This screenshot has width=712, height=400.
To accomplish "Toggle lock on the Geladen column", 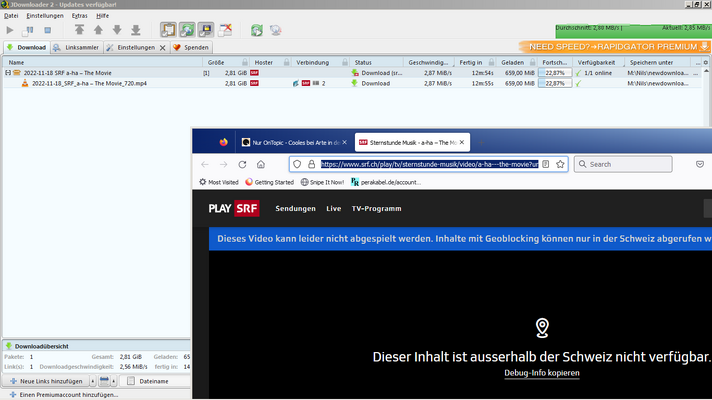I will (533, 62).
